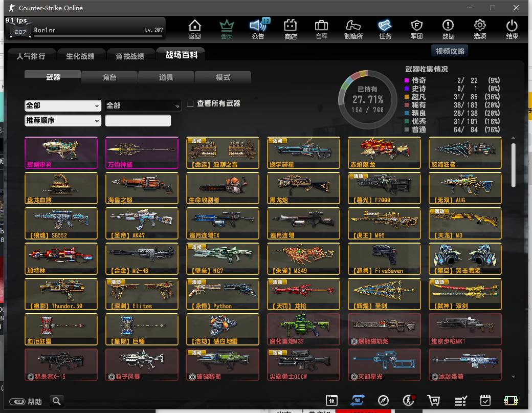The height and width of the screenshot is (413, 532).
Task: Click the weapon search text field
Action: pos(138,120)
